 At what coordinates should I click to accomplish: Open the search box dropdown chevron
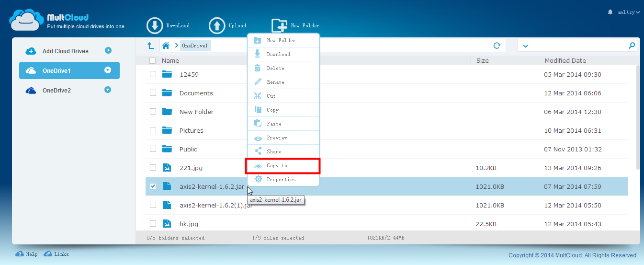coord(526,46)
